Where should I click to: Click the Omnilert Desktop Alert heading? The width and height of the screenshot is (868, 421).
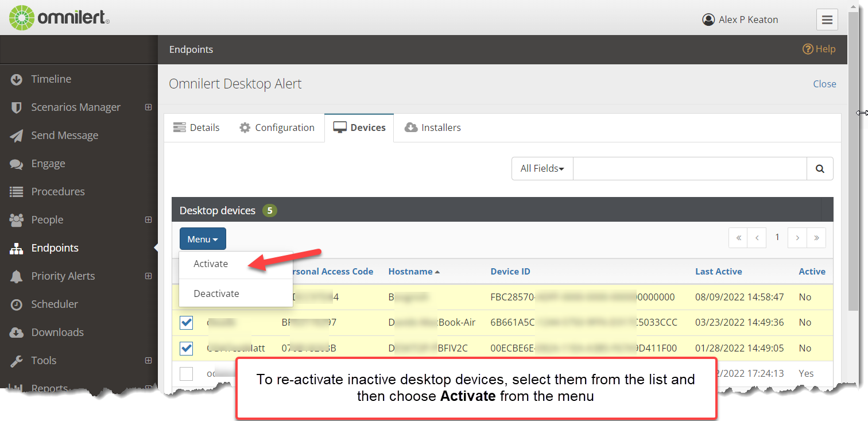tap(235, 84)
